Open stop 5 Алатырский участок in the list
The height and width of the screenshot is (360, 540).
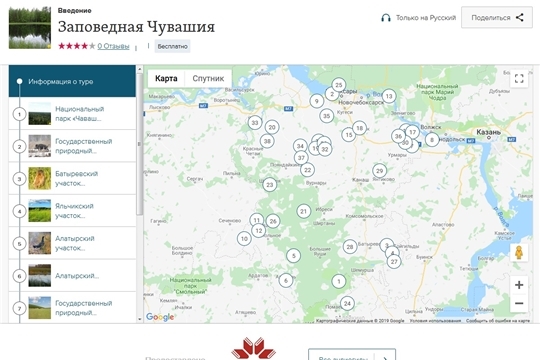(x=72, y=243)
